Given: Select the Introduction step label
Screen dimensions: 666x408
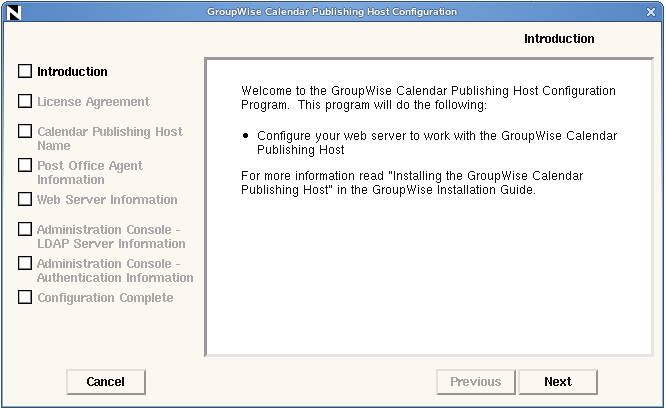Looking at the screenshot, I should tap(72, 71).
